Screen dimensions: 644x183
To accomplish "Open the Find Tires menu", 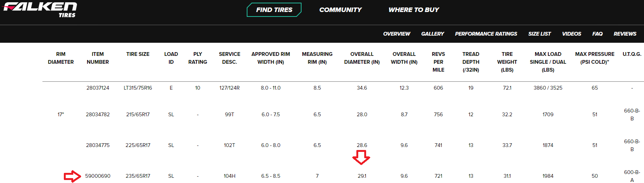I will [274, 10].
